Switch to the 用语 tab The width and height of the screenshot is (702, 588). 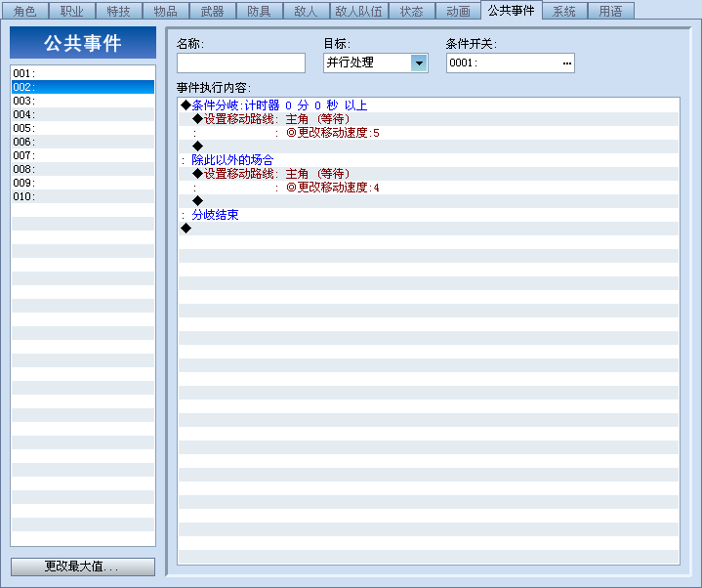point(610,11)
